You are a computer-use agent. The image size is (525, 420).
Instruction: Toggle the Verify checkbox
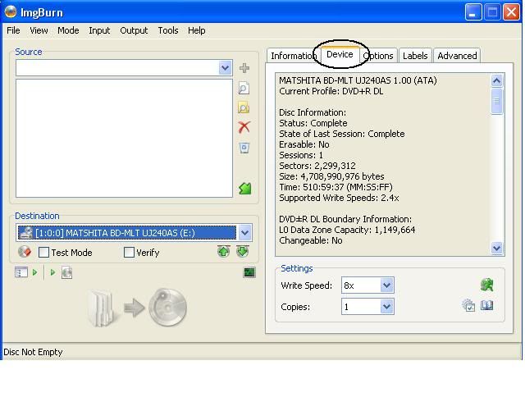coord(129,253)
